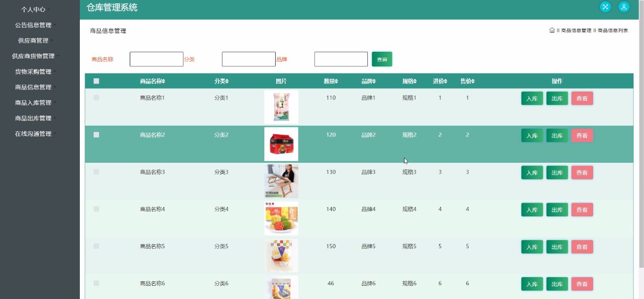Image resolution: width=644 pixels, height=299 pixels.
Task: Select the 品牌3 cell
Action: (x=368, y=172)
